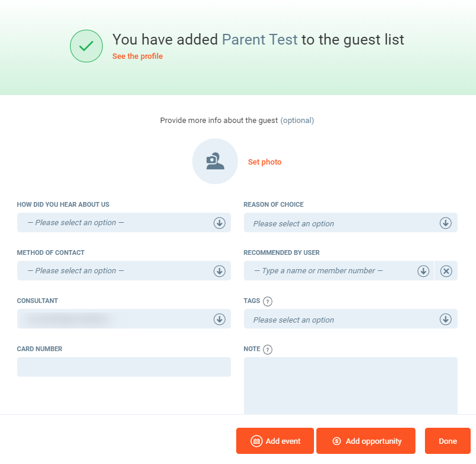Click the Note help question mark icon
Image resolution: width=476 pixels, height=464 pixels.
(268, 349)
